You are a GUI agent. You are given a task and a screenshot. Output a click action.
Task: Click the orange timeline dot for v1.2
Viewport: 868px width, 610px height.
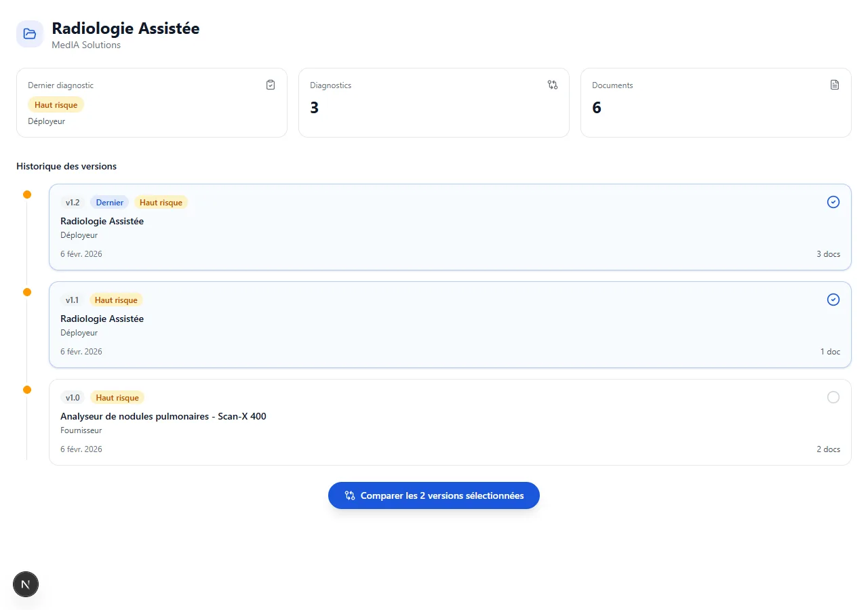coord(27,195)
